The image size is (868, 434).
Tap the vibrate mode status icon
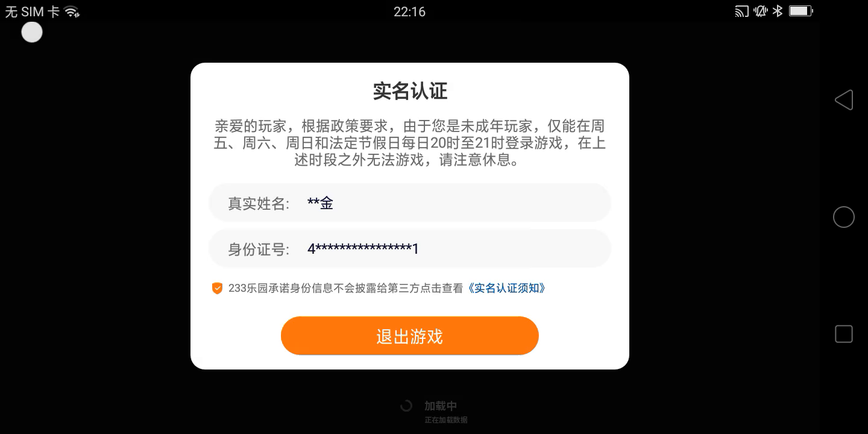pos(761,11)
